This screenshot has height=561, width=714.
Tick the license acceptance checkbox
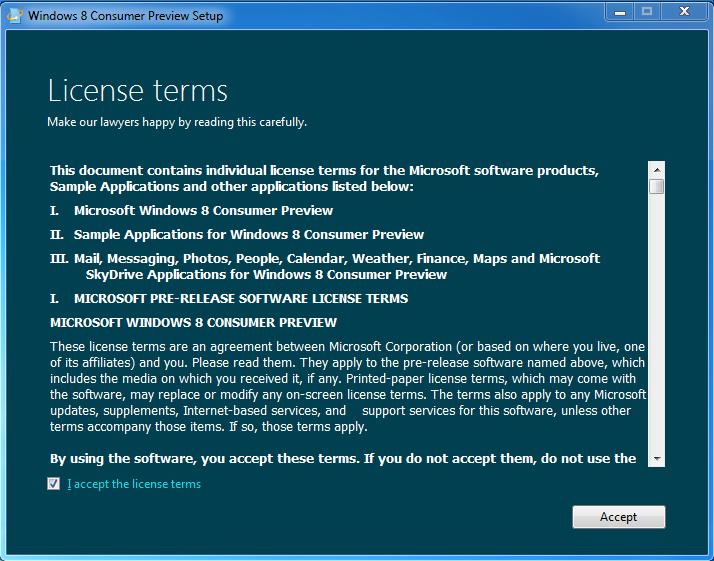53,484
